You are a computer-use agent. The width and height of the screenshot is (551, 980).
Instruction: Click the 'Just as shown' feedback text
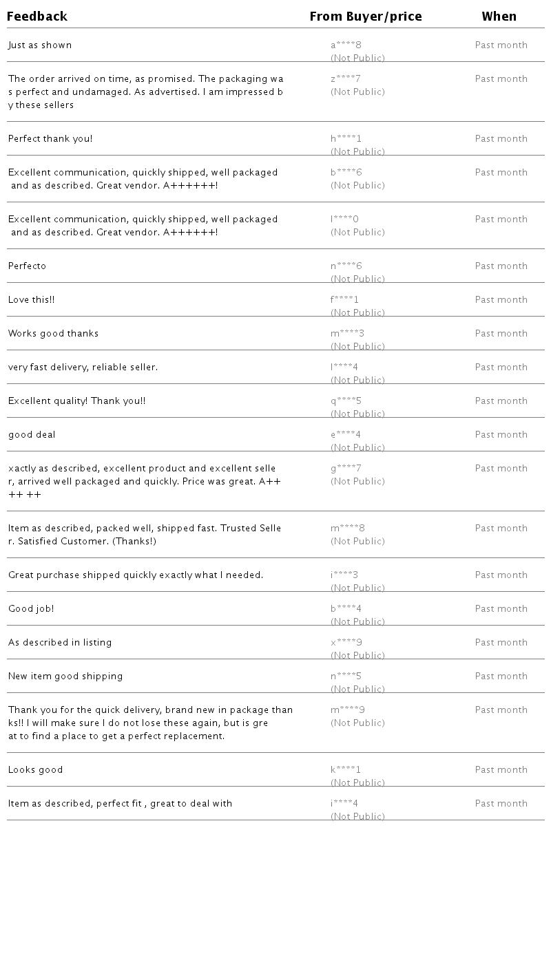pyautogui.click(x=40, y=45)
